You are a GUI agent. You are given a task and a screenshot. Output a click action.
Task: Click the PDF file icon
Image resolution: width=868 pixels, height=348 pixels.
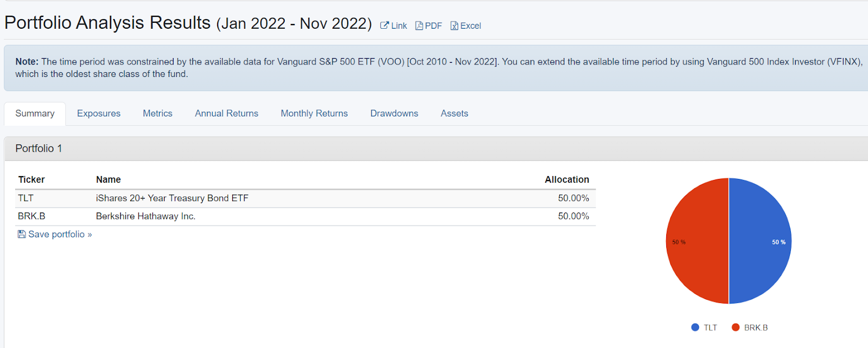419,25
